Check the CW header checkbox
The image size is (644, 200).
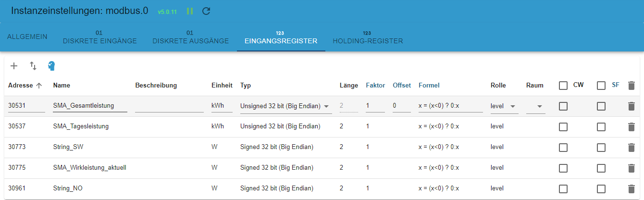pyautogui.click(x=563, y=86)
